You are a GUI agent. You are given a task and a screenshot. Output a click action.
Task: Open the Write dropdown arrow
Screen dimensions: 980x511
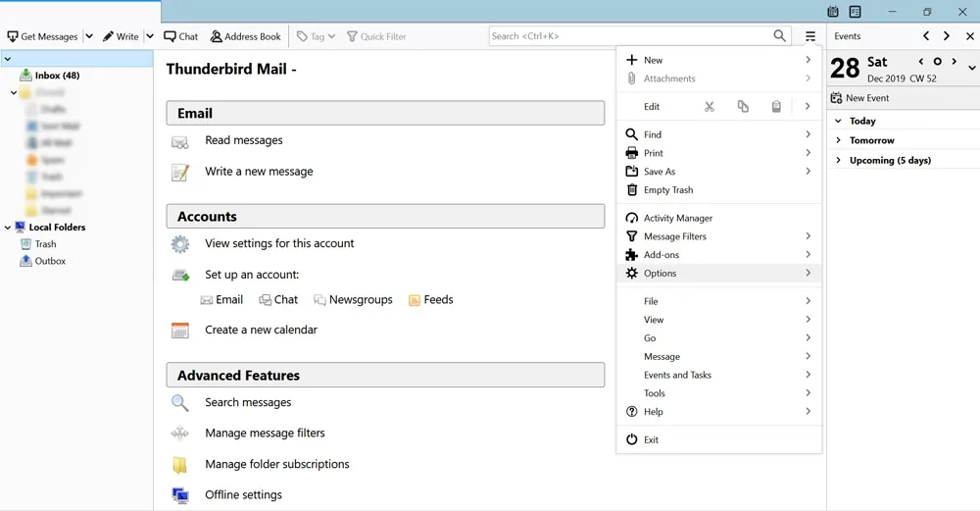(x=150, y=36)
